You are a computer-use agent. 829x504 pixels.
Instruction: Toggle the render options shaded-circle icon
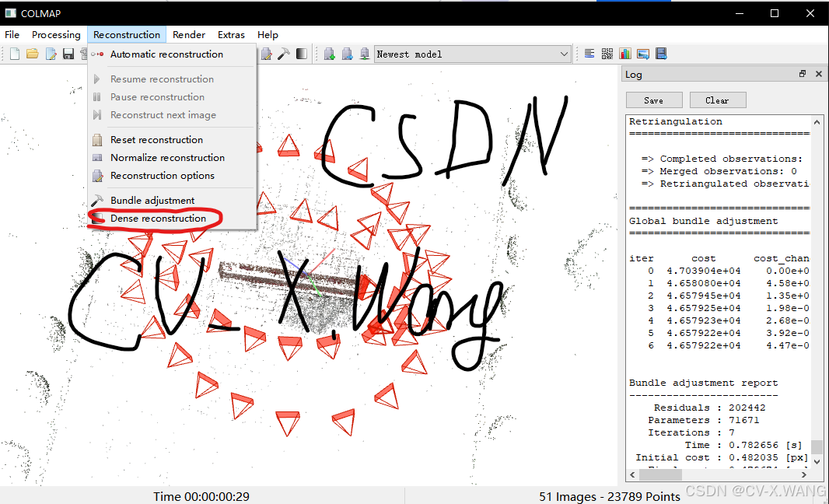301,53
